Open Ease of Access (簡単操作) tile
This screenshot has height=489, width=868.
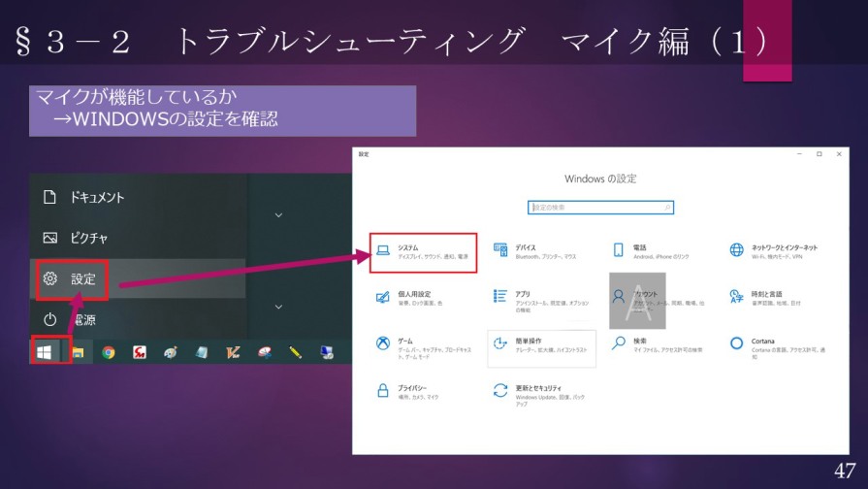pos(541,344)
